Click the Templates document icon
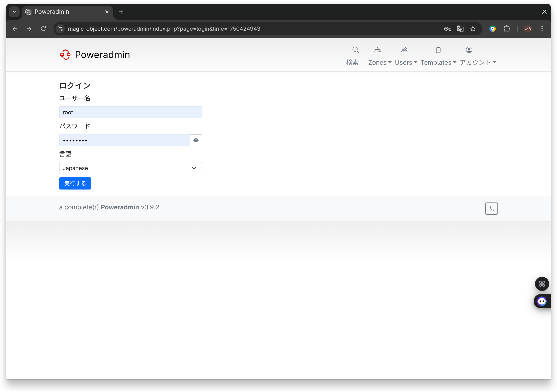 (x=438, y=50)
